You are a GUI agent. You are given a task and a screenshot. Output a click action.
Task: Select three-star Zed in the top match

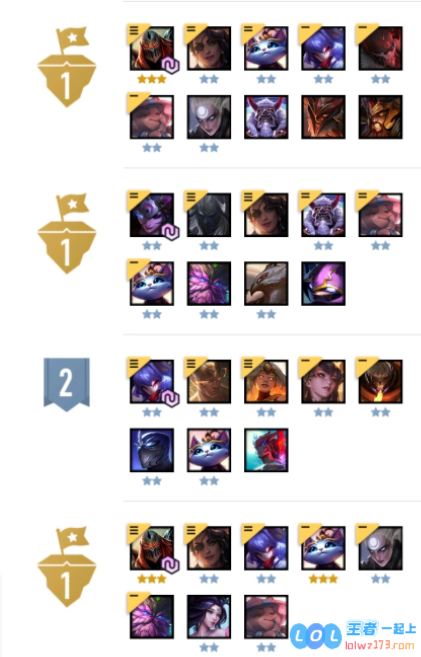click(152, 48)
